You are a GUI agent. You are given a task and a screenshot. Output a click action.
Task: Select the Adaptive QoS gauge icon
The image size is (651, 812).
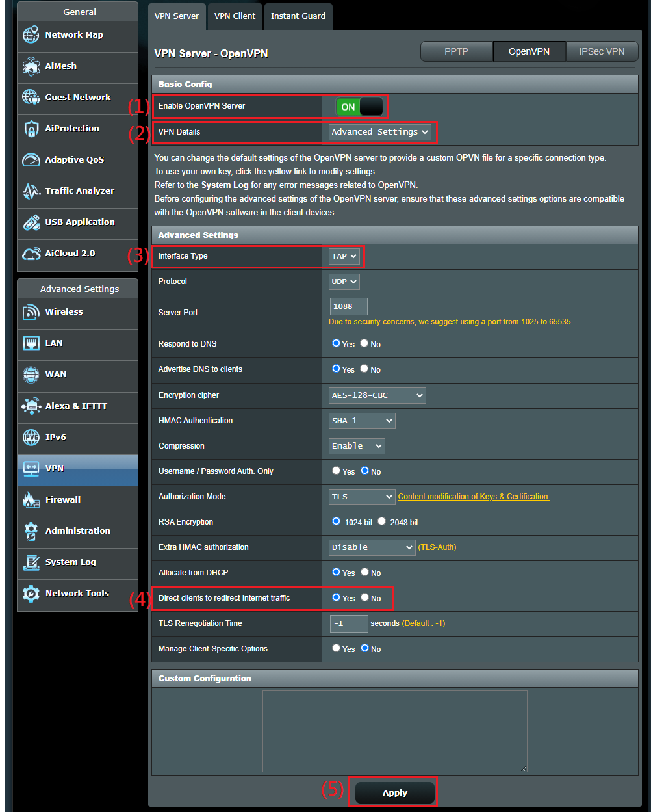pyautogui.click(x=31, y=160)
